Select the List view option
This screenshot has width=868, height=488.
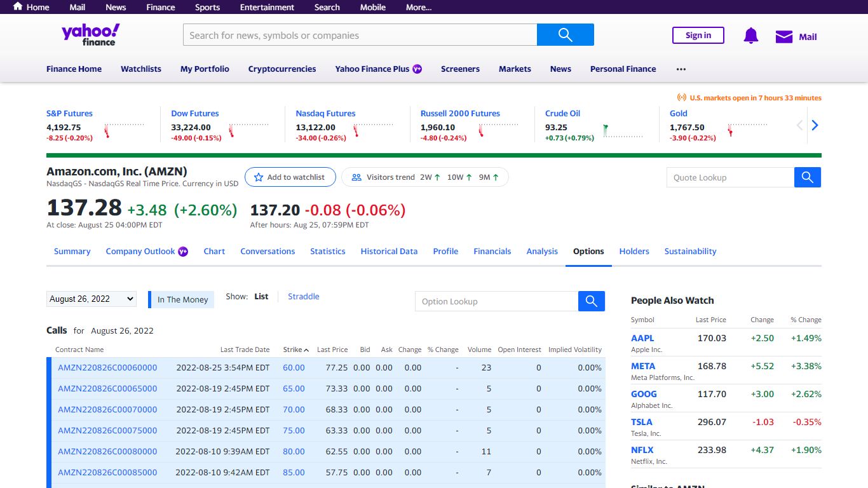261,296
